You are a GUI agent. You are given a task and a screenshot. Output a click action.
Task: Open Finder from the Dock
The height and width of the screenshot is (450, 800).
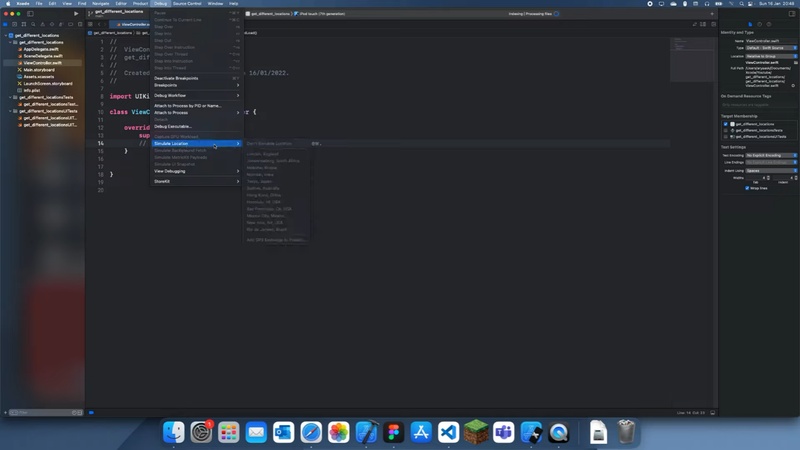[x=173, y=432]
